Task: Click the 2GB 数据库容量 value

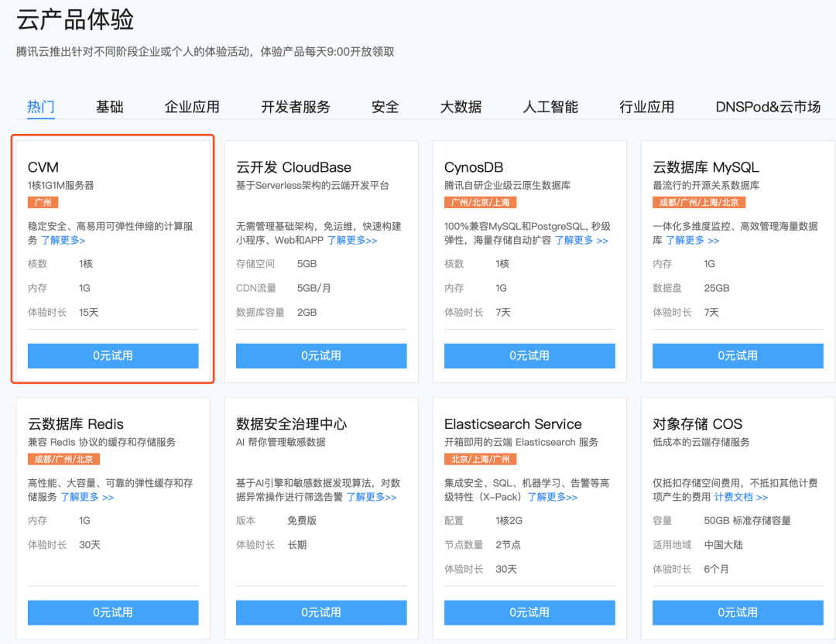Action: [x=307, y=313]
